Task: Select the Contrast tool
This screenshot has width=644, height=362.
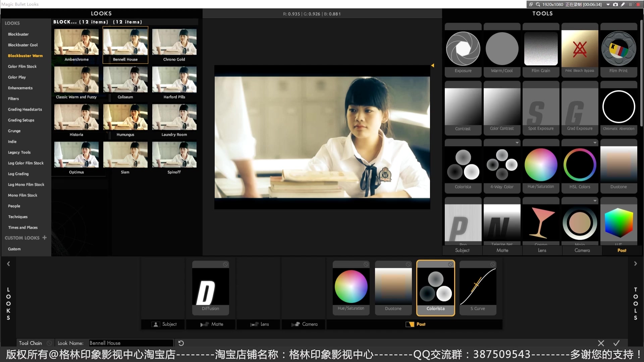Action: click(463, 108)
